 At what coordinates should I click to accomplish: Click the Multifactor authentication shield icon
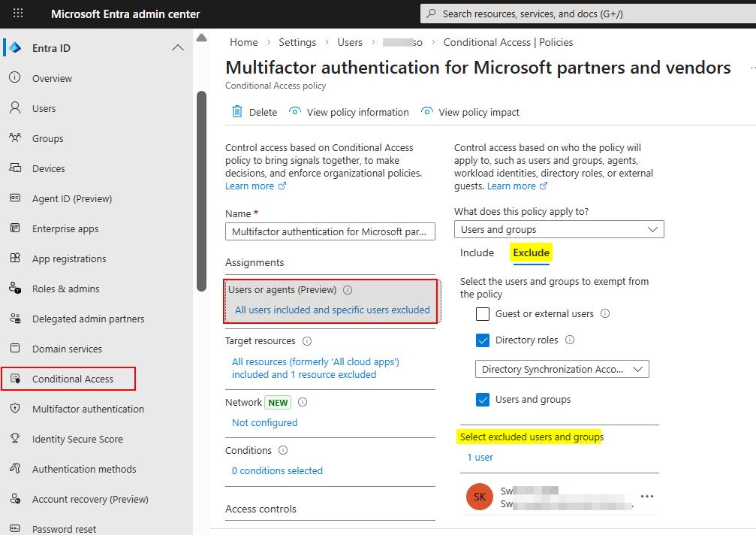click(x=15, y=408)
